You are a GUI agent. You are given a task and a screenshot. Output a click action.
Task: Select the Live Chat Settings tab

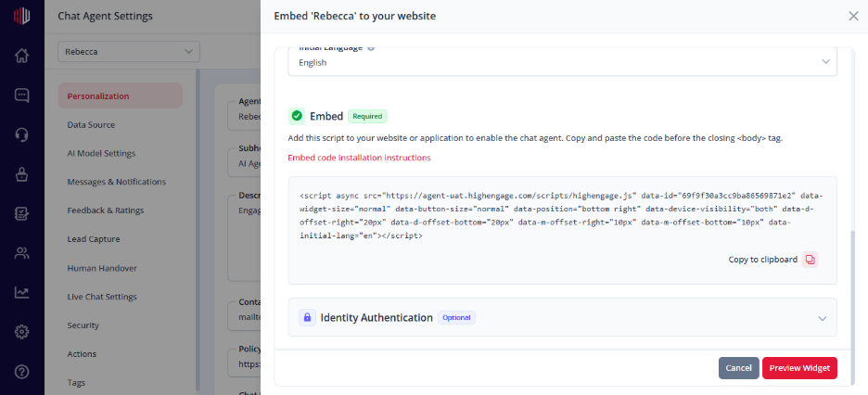(x=102, y=297)
